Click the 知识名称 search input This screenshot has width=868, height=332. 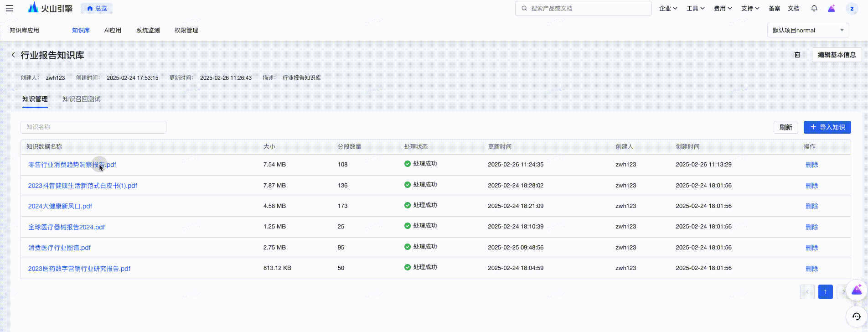(93, 127)
